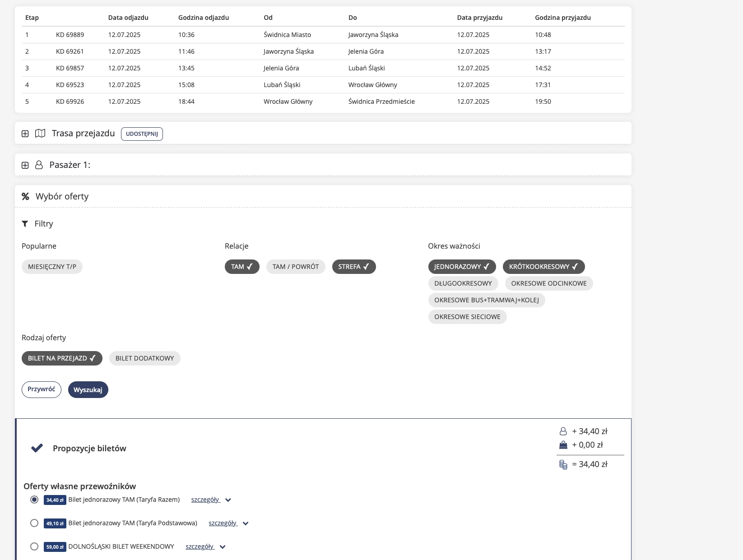Click the funnel icon next to Filtry
This screenshot has width=743, height=560.
[x=25, y=224]
